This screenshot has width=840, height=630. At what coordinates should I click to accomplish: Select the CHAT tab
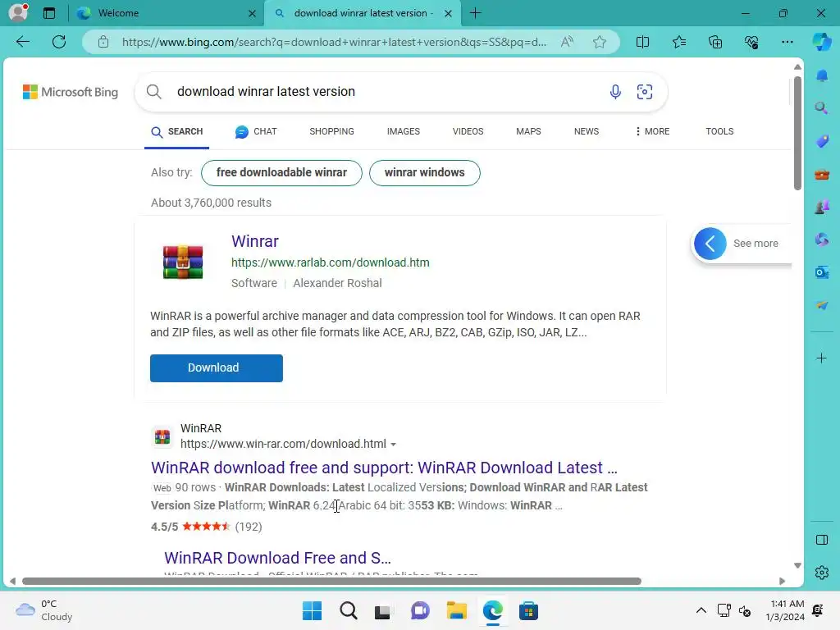(x=256, y=131)
